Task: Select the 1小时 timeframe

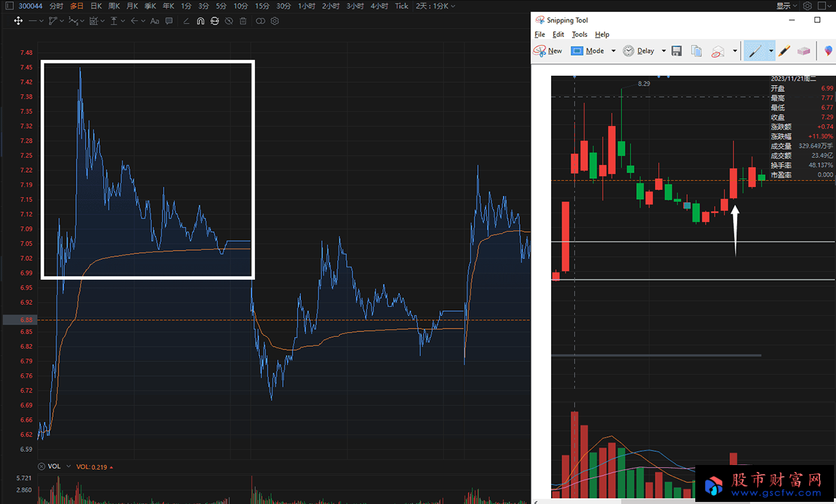Action: point(306,6)
